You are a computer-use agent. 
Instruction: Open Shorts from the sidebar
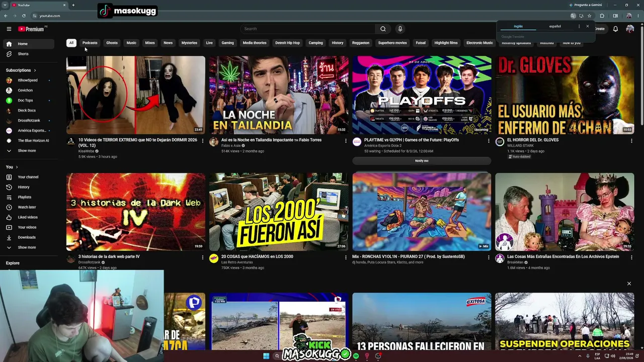pyautogui.click(x=29, y=54)
